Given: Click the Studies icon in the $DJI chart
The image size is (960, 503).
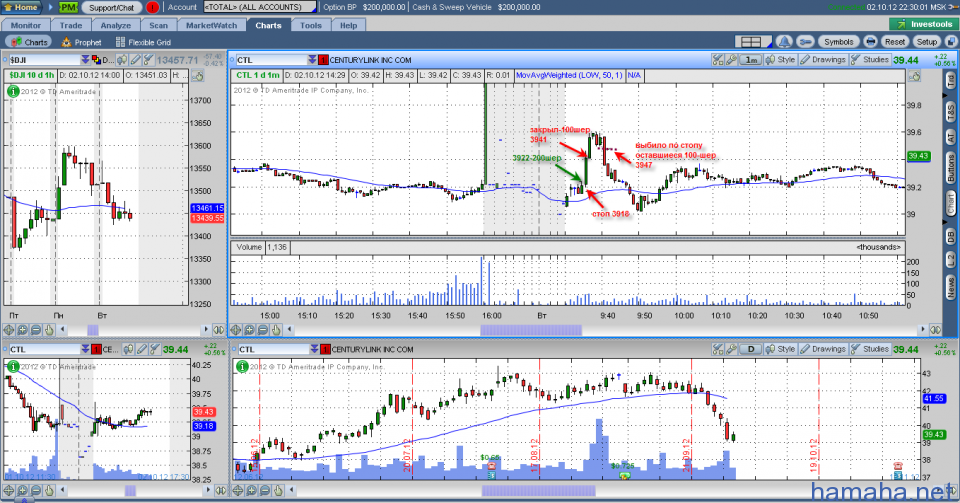Looking at the screenshot, I should pos(149,60).
